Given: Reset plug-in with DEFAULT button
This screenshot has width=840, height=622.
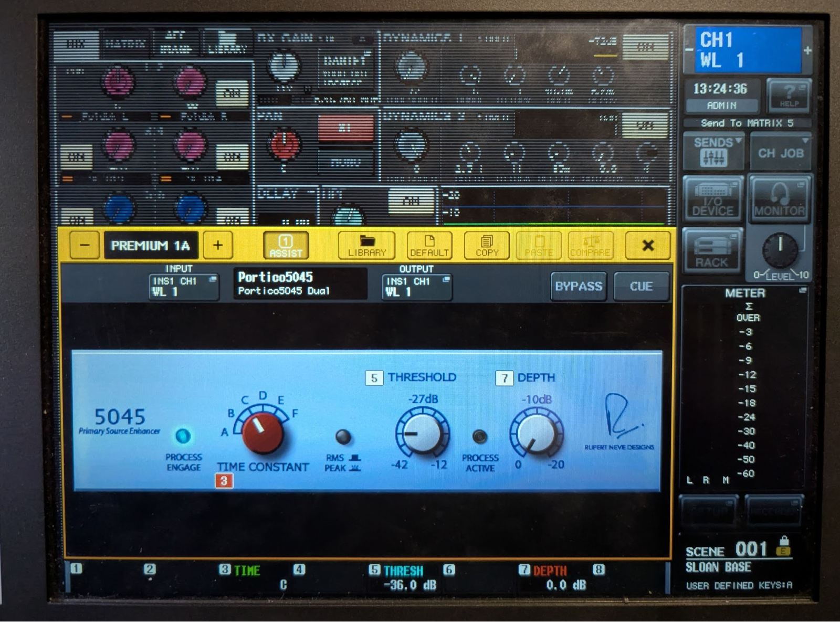Looking at the screenshot, I should pos(429,245).
